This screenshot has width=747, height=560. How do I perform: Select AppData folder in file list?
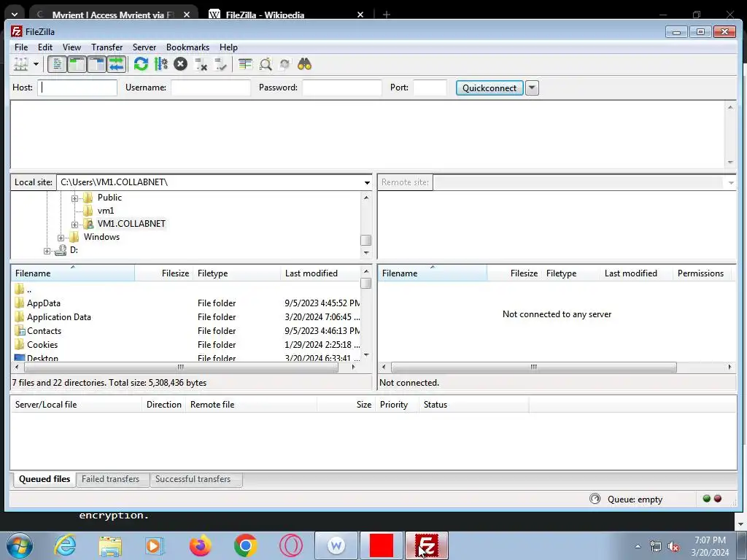point(43,303)
